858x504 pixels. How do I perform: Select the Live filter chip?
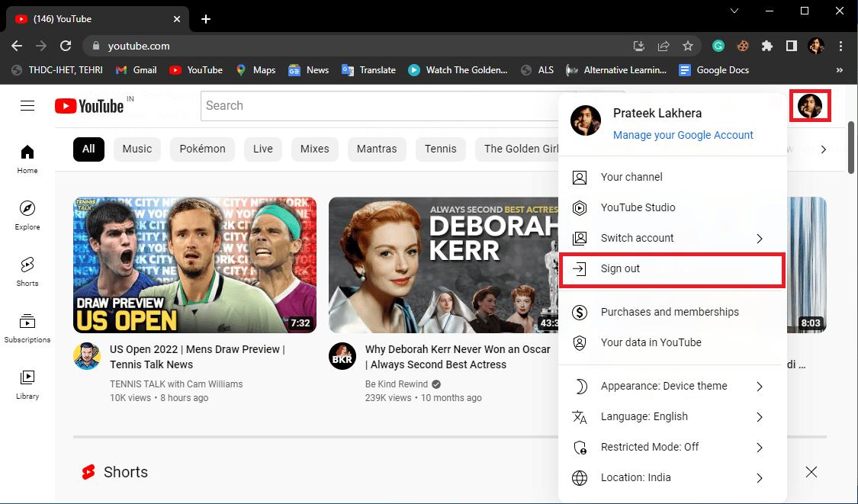262,149
